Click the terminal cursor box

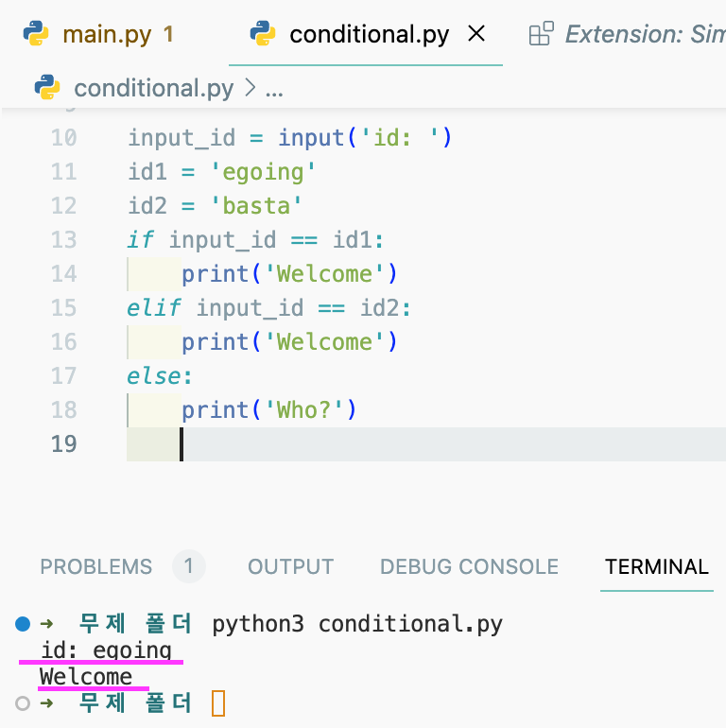[x=218, y=702]
